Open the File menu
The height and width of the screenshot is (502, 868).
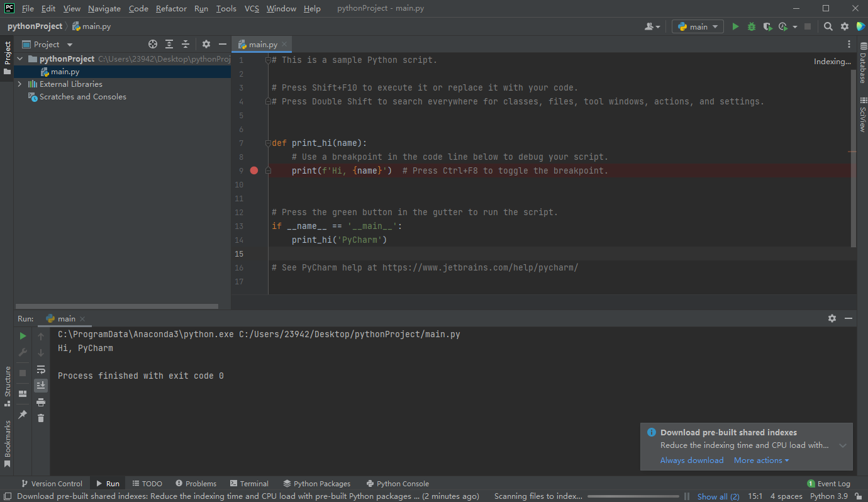tap(28, 8)
